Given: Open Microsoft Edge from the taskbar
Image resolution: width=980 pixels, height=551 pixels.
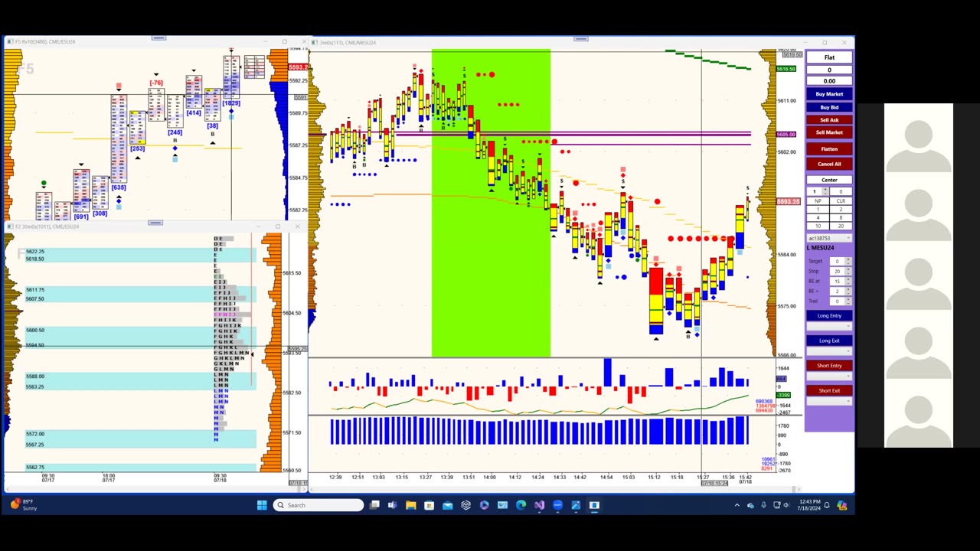Looking at the screenshot, I should 521,505.
